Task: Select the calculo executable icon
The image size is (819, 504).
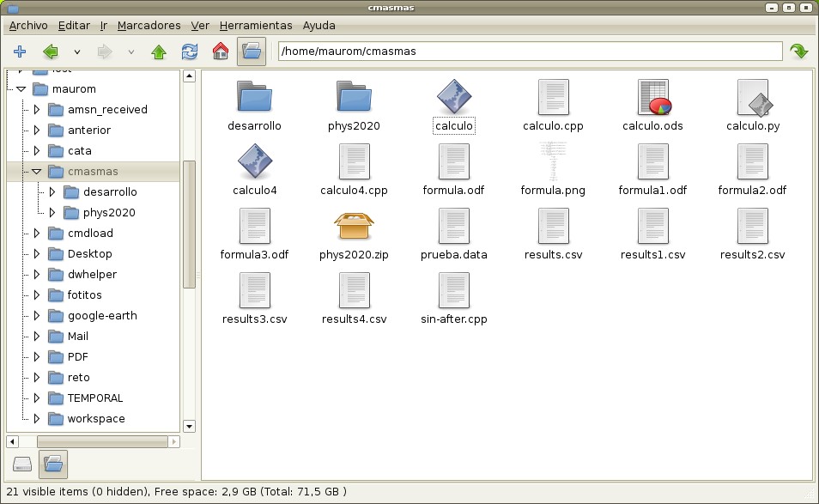Action: 454,96
